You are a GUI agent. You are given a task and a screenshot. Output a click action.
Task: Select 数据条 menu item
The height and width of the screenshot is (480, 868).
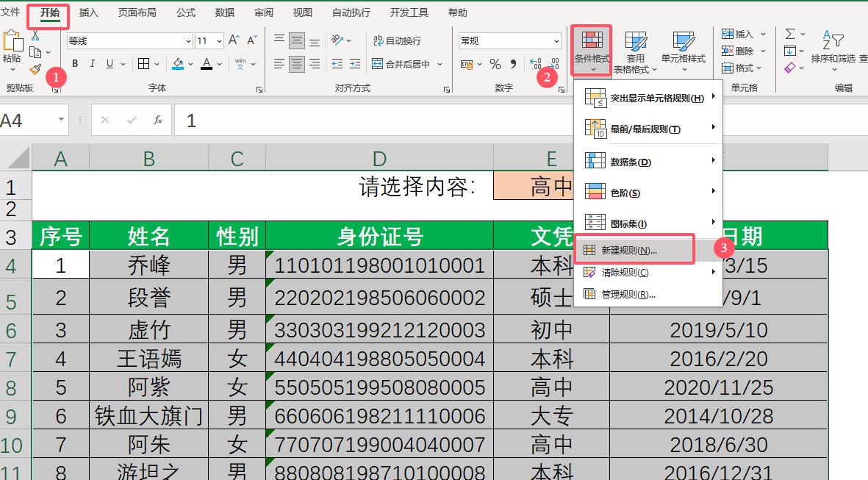pyautogui.click(x=648, y=162)
